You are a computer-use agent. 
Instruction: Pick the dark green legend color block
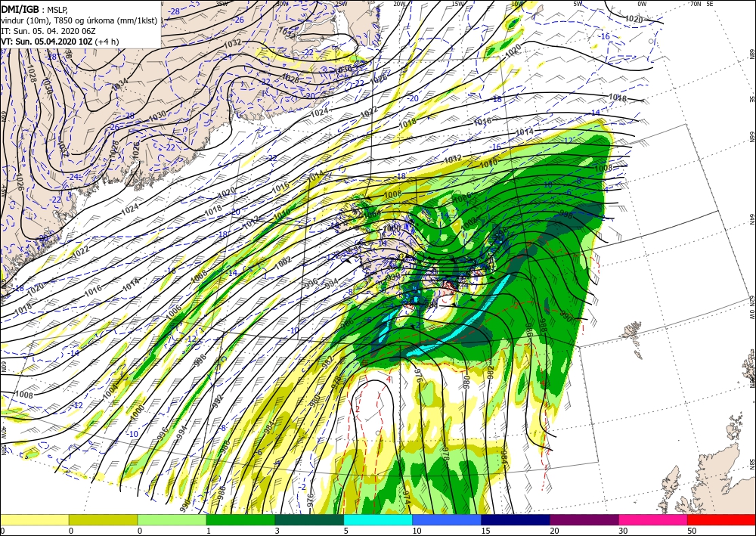point(309,520)
